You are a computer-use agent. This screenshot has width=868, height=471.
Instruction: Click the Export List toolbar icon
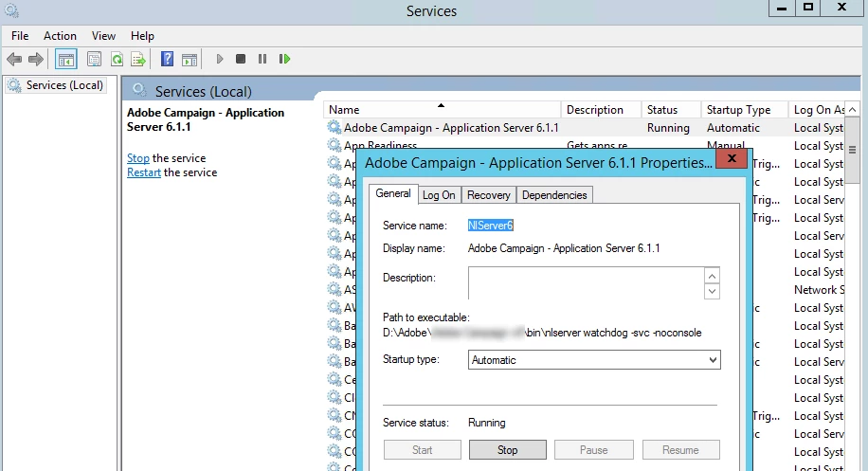click(138, 59)
